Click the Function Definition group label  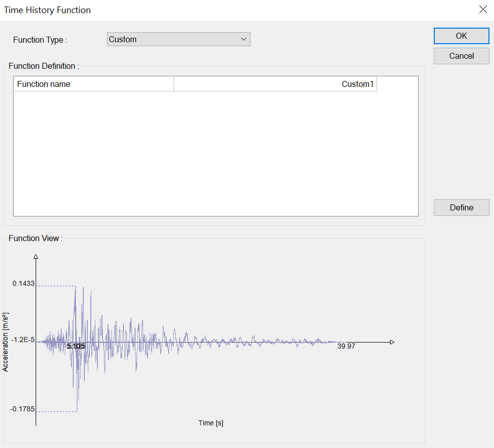44,66
